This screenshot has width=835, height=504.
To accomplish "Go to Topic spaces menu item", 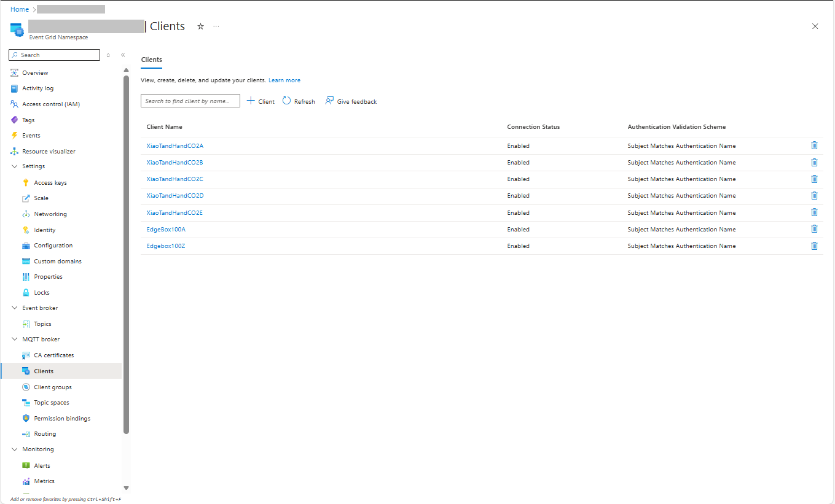I will [x=52, y=403].
